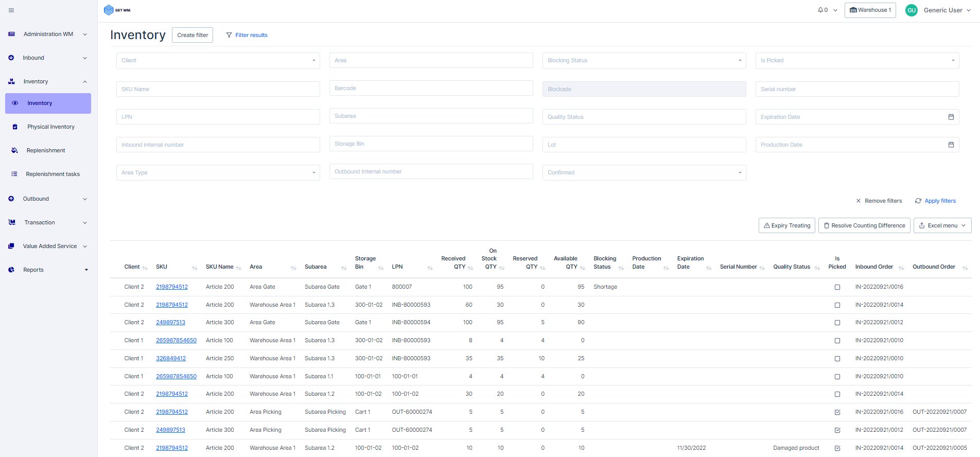
Task: Click the Generic User avatar icon
Action: [x=911, y=10]
